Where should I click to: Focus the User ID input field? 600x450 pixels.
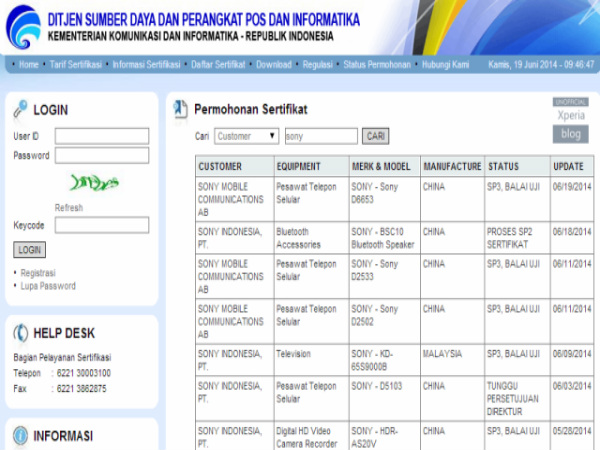(101, 136)
